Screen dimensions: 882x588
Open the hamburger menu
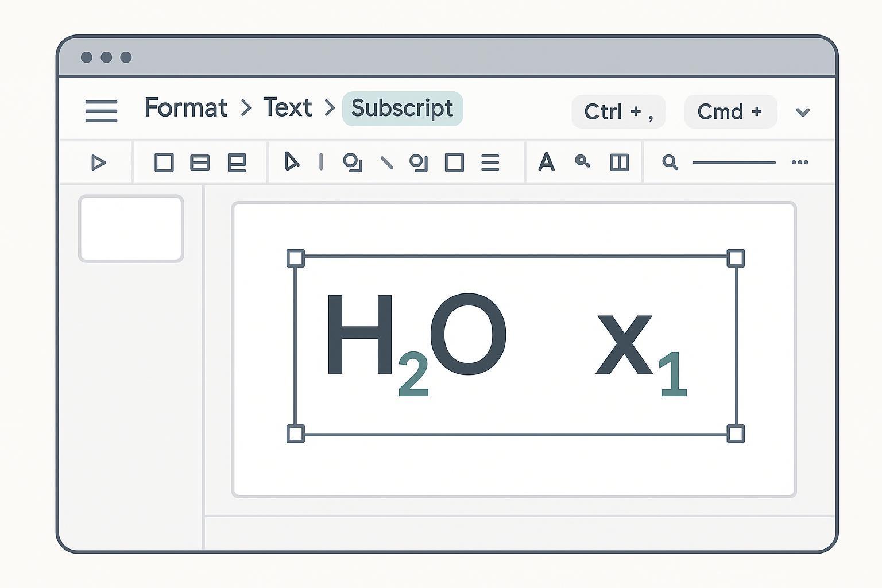tap(101, 111)
